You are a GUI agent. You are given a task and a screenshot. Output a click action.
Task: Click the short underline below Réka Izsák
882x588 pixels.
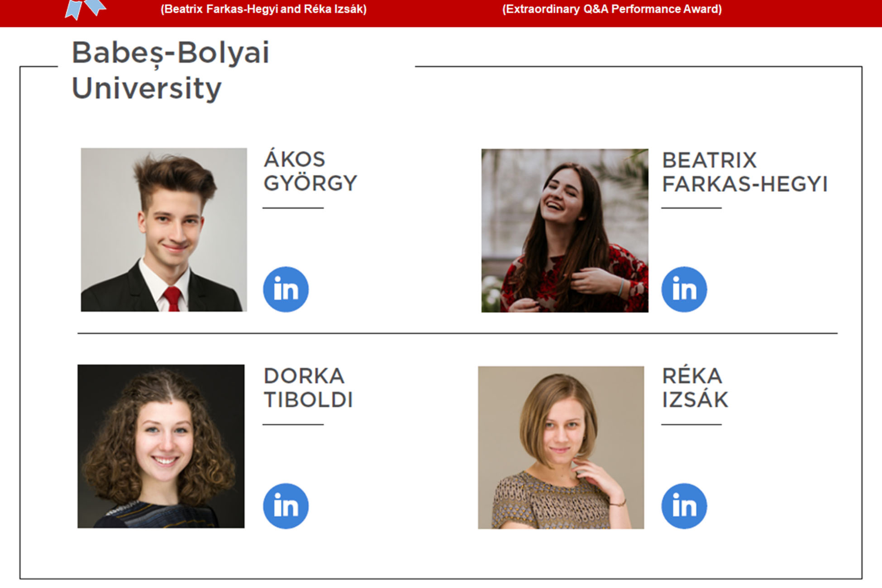pos(691,424)
